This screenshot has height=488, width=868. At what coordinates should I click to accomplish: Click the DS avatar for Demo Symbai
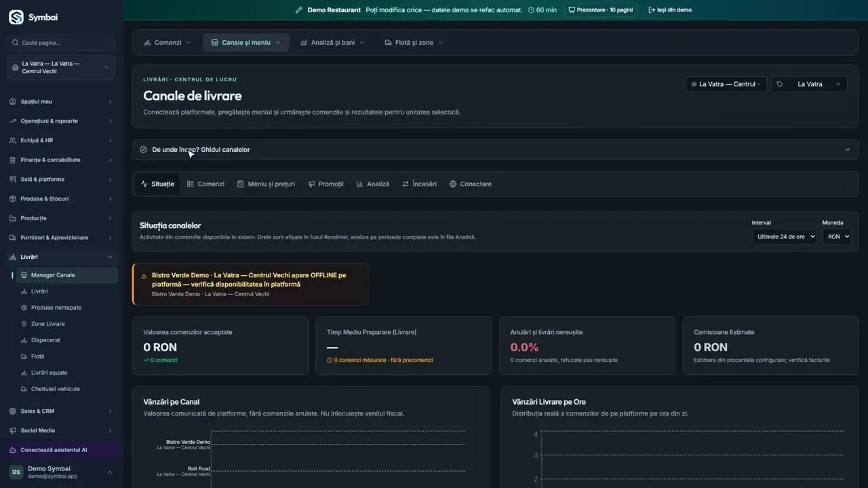[x=16, y=472]
